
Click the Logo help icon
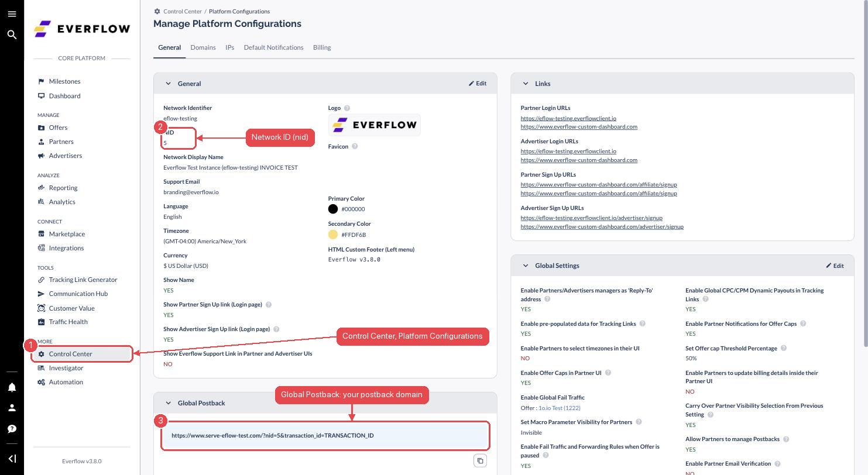[x=347, y=108]
